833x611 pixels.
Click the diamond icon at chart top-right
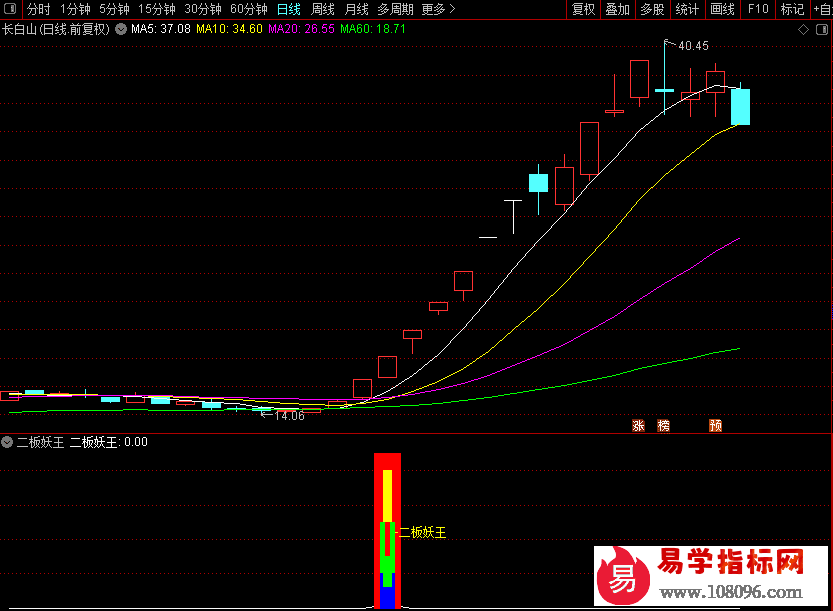803,30
